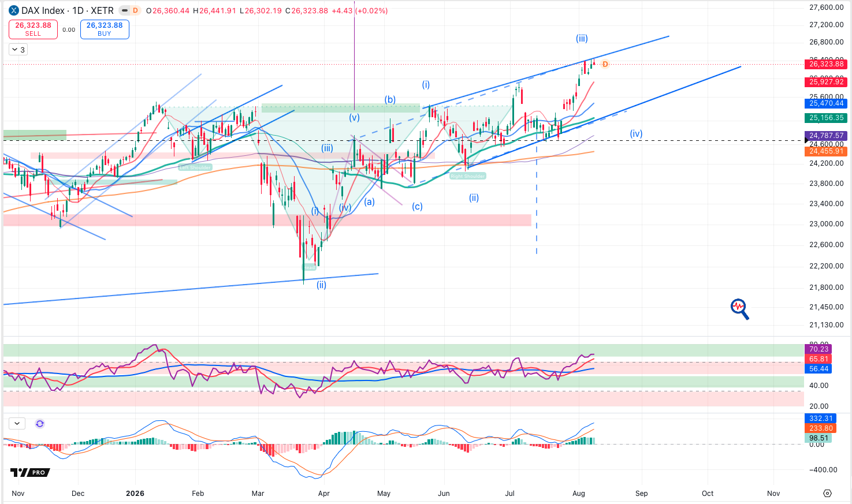The width and height of the screenshot is (852, 504).
Task: Click the BUY 26,323.88 button
Action: point(105,29)
